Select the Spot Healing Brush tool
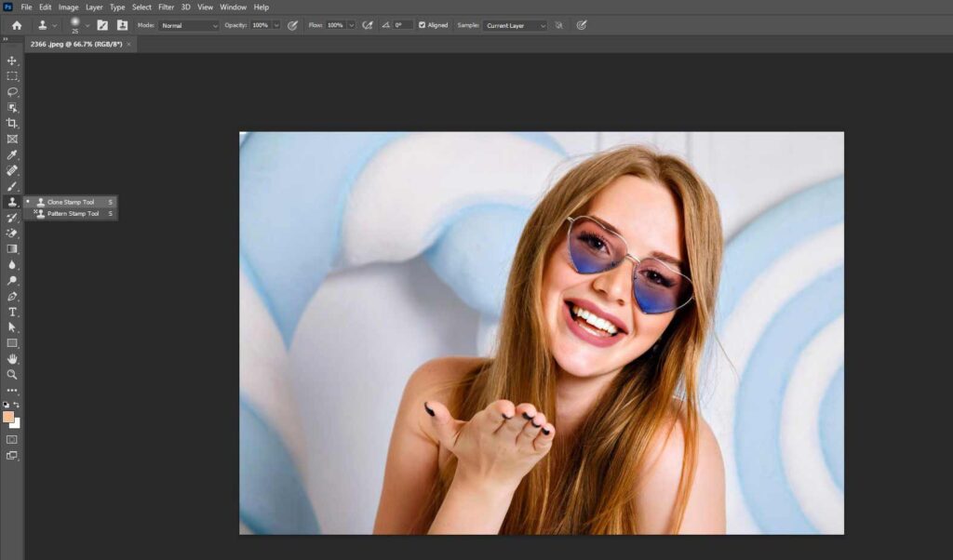953x560 pixels. tap(11, 170)
